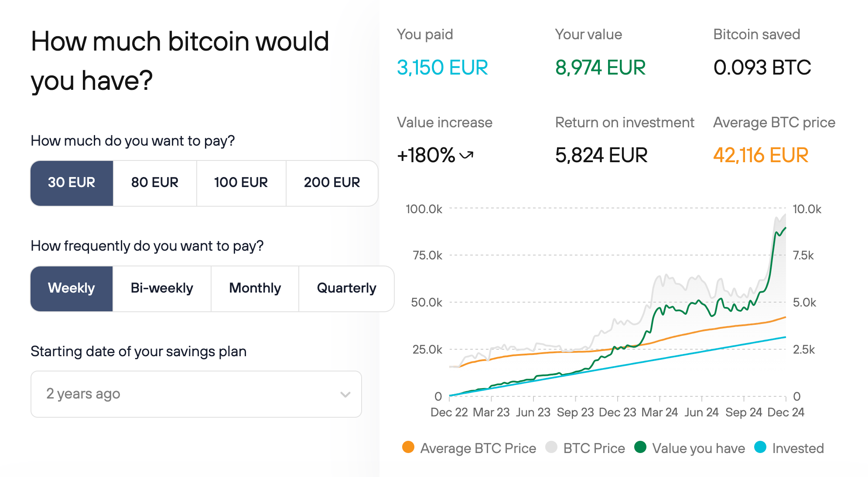Click the value increase trend arrow icon
Image resolution: width=868 pixels, height=477 pixels.
coord(466,155)
